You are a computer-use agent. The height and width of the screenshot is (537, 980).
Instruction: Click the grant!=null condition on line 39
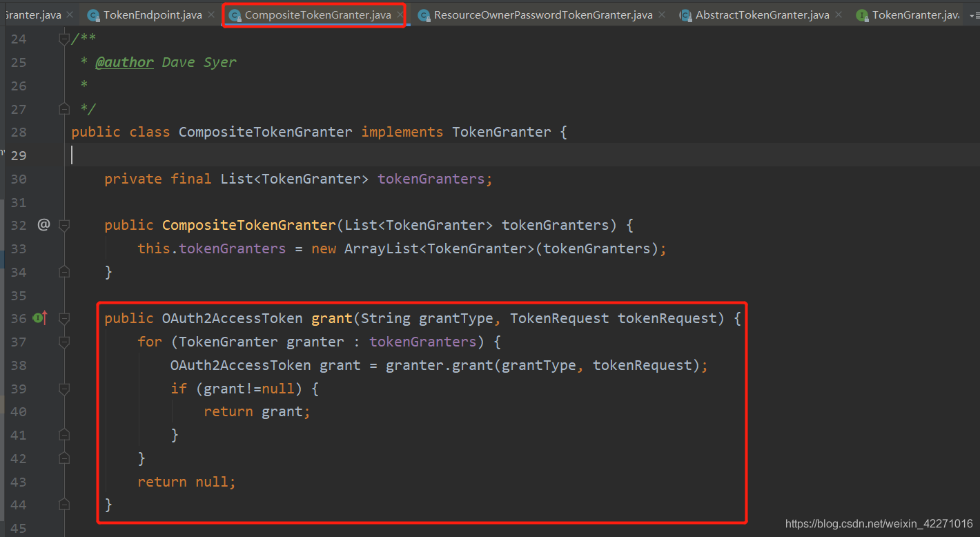point(249,389)
